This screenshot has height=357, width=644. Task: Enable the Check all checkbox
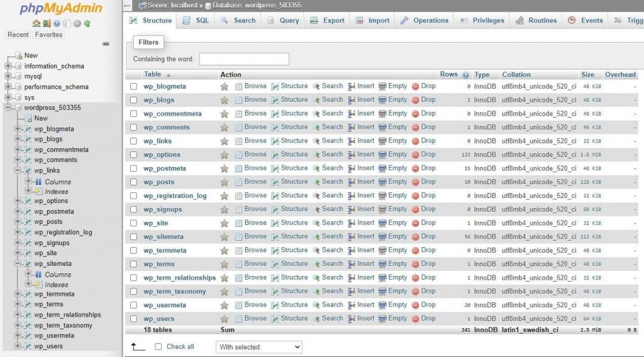pyautogui.click(x=158, y=347)
